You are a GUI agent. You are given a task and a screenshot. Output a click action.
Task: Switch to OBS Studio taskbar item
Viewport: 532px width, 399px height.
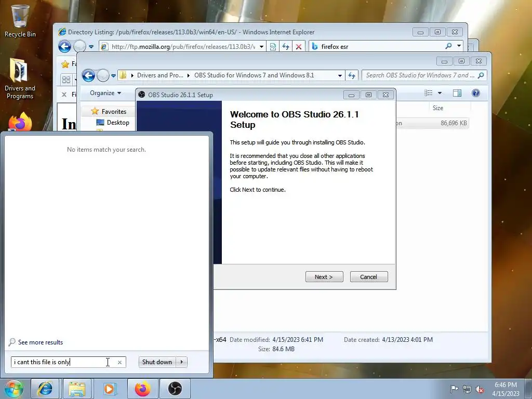pos(175,389)
